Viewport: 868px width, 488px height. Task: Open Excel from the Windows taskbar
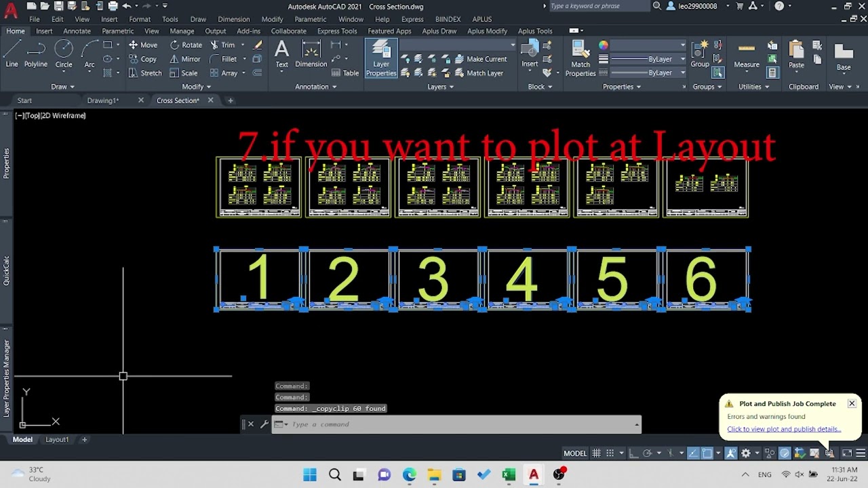(x=509, y=475)
